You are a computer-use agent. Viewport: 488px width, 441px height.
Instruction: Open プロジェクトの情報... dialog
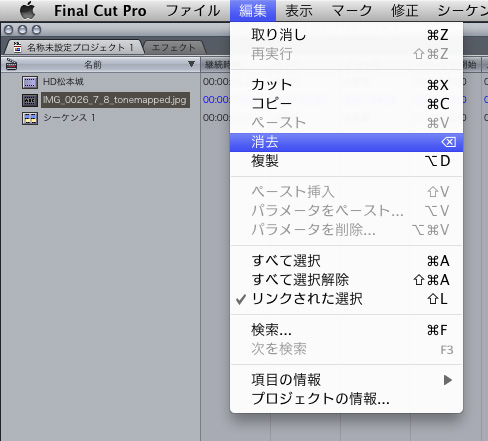[x=346, y=399]
